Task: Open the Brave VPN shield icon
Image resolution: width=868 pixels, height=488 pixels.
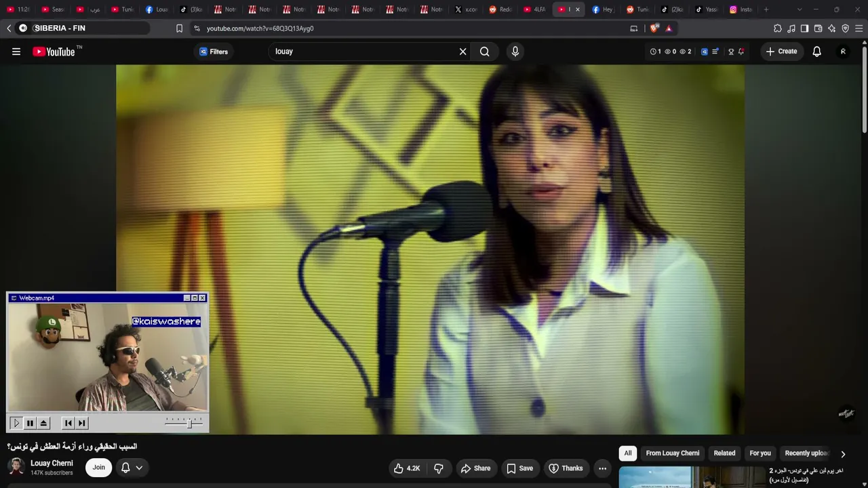Action: click(x=845, y=28)
